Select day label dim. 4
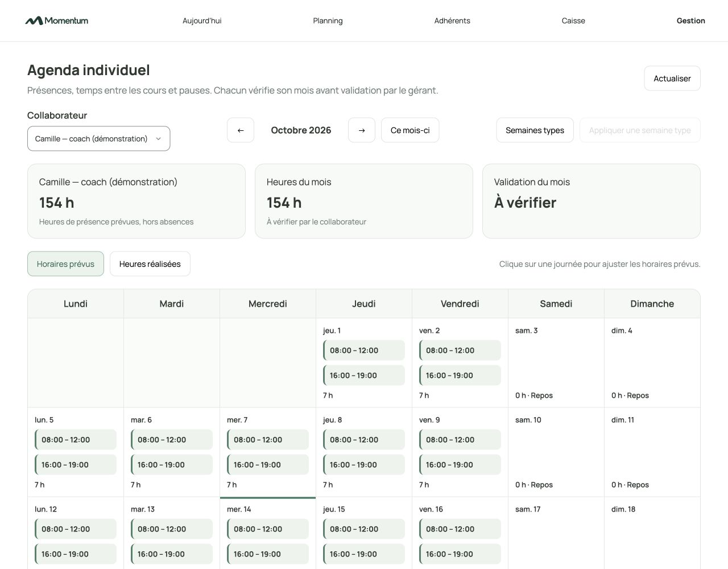Screen dimensions: 728x569 622,331
